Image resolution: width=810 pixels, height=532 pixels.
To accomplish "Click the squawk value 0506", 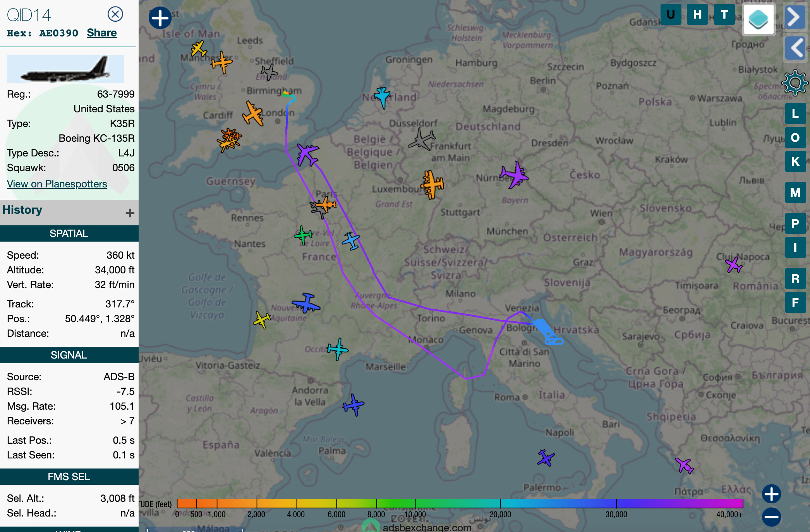I will (124, 168).
